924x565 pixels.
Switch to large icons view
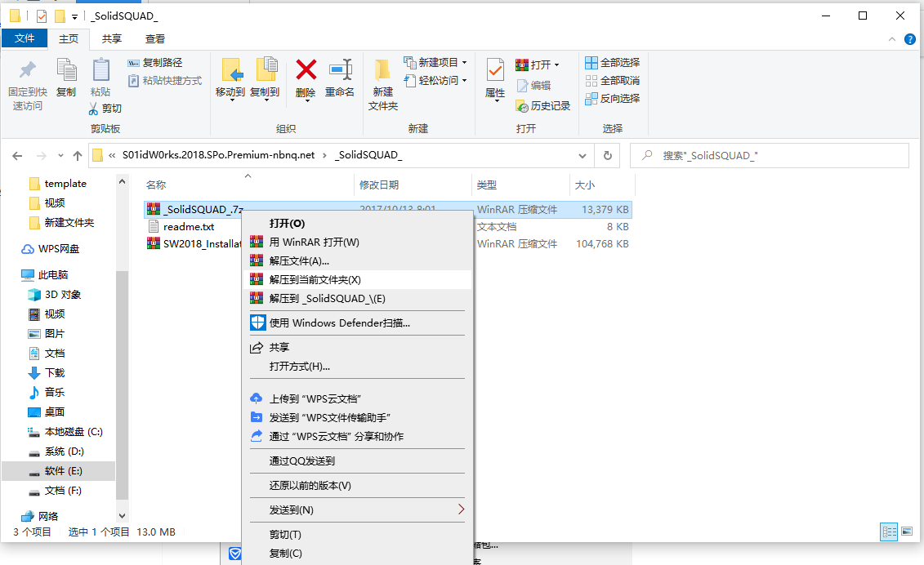pyautogui.click(x=907, y=532)
